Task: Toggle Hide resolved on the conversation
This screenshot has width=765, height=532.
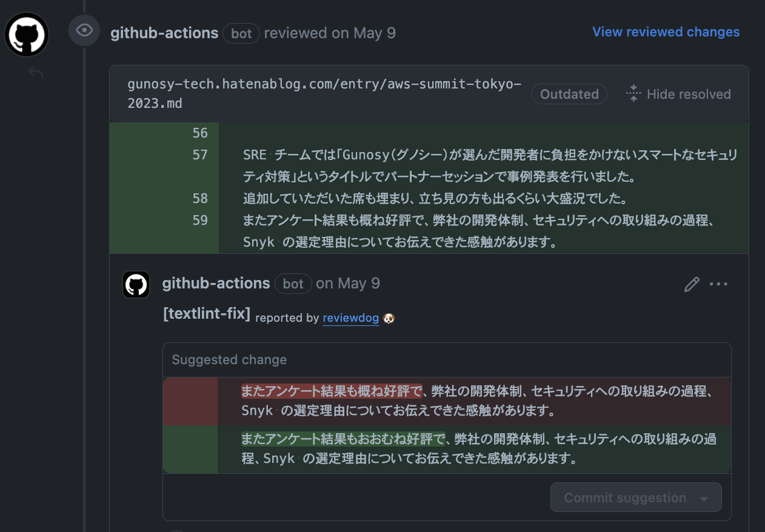Action: [x=689, y=94]
